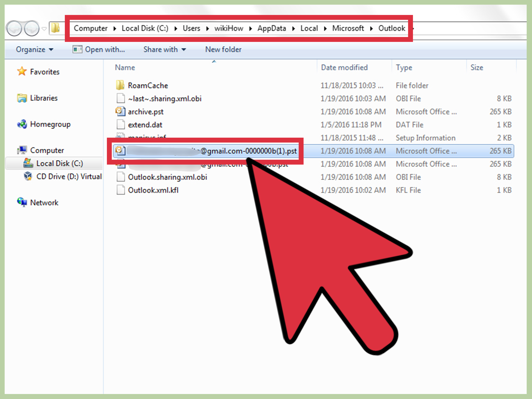Click the Open with... application icon
The image size is (532, 399).
[x=77, y=50]
